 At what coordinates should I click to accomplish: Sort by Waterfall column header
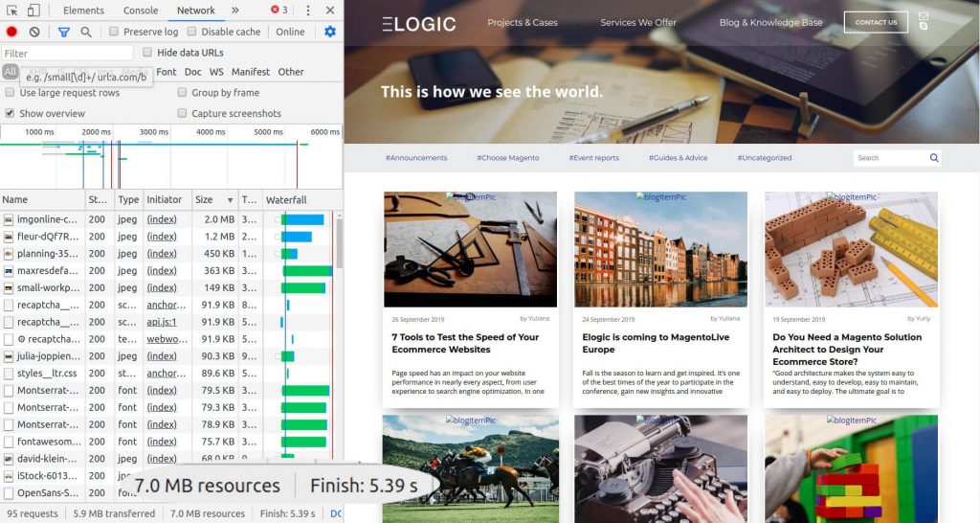[302, 200]
